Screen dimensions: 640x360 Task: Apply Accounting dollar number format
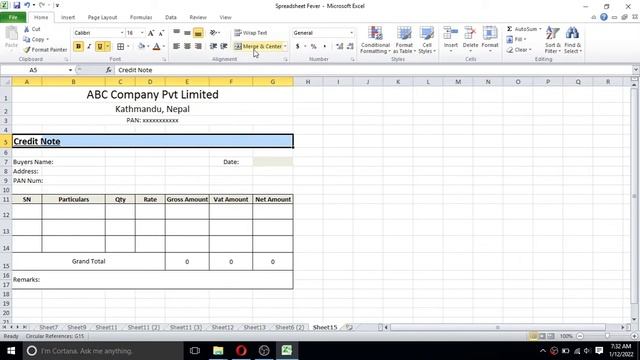pos(298,47)
